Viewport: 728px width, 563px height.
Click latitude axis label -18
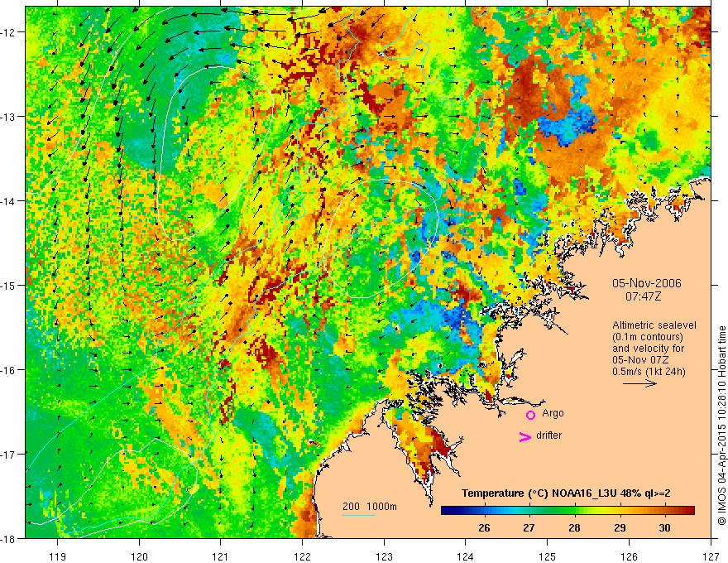click(9, 539)
